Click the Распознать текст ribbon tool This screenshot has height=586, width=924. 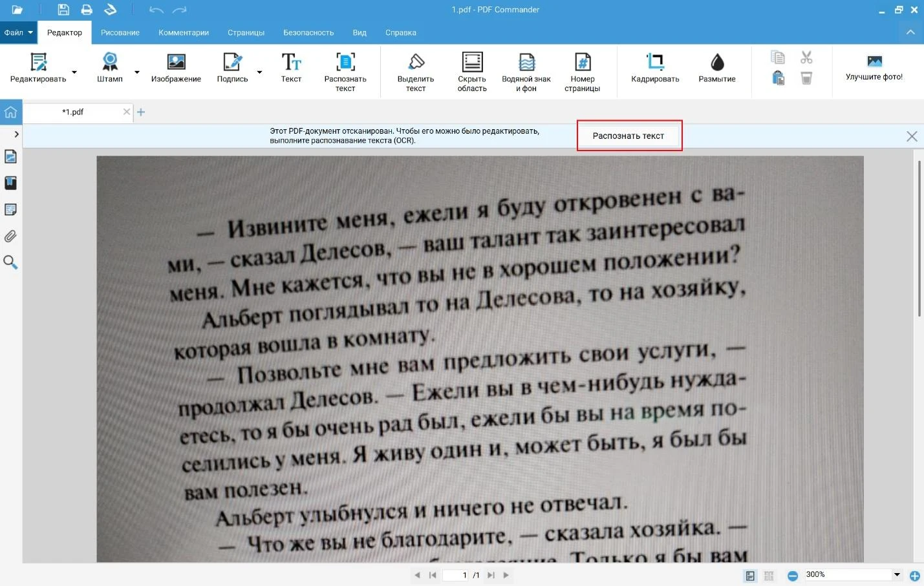coord(345,72)
